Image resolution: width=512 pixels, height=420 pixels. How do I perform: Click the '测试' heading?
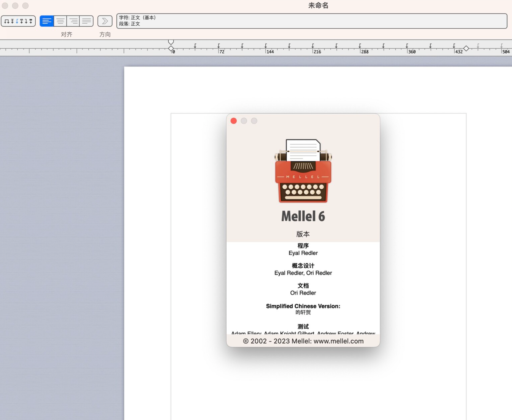[x=303, y=327]
